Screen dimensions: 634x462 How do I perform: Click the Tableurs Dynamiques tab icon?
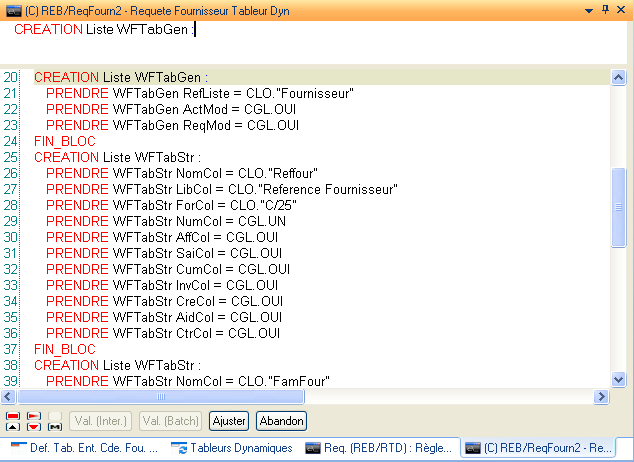179,448
